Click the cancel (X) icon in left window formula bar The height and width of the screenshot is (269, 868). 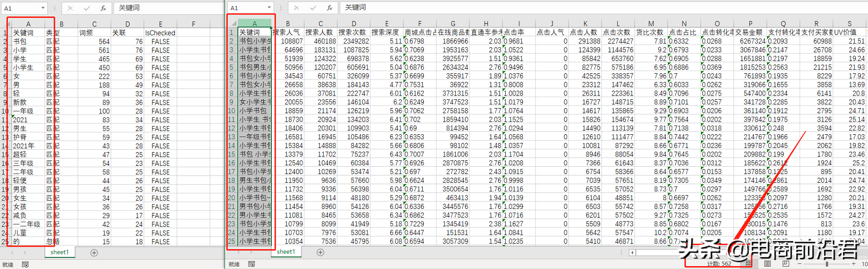tap(70, 8)
